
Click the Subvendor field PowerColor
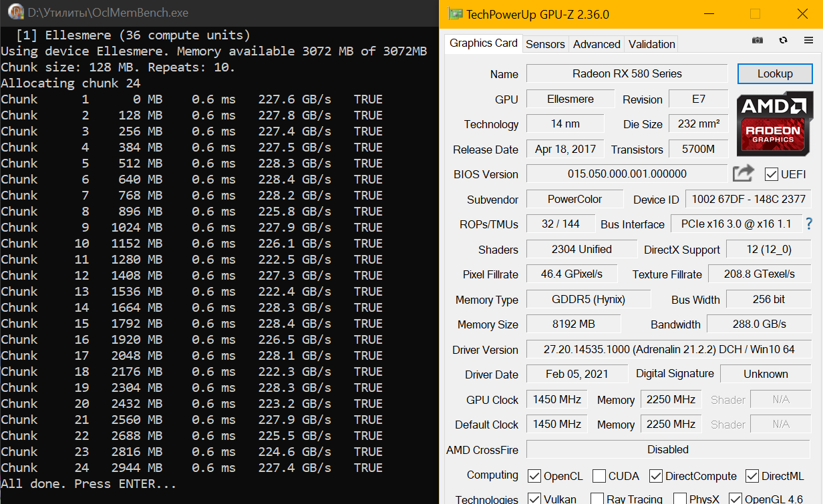[574, 199]
